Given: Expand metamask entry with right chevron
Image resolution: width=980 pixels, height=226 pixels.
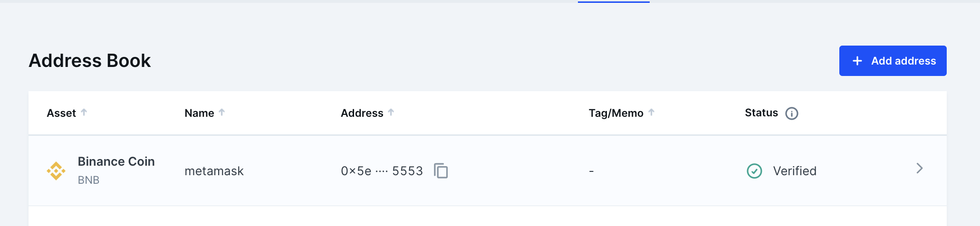Looking at the screenshot, I should coord(920,169).
